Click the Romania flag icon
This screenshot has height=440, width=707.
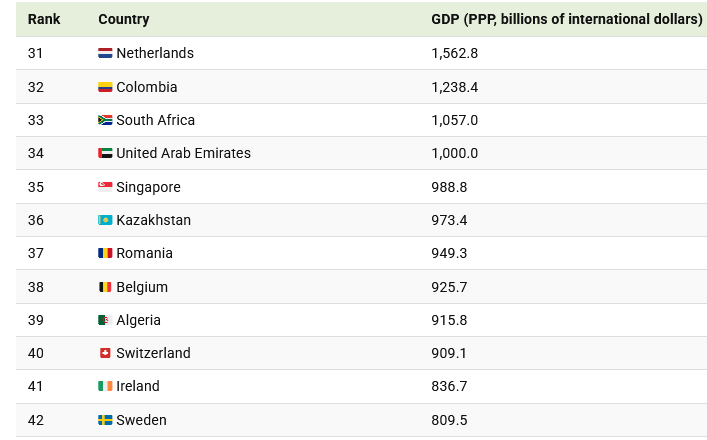coord(105,253)
